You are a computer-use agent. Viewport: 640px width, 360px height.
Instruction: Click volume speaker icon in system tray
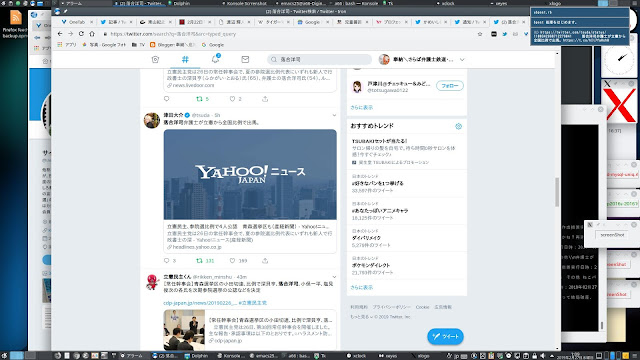[543, 356]
